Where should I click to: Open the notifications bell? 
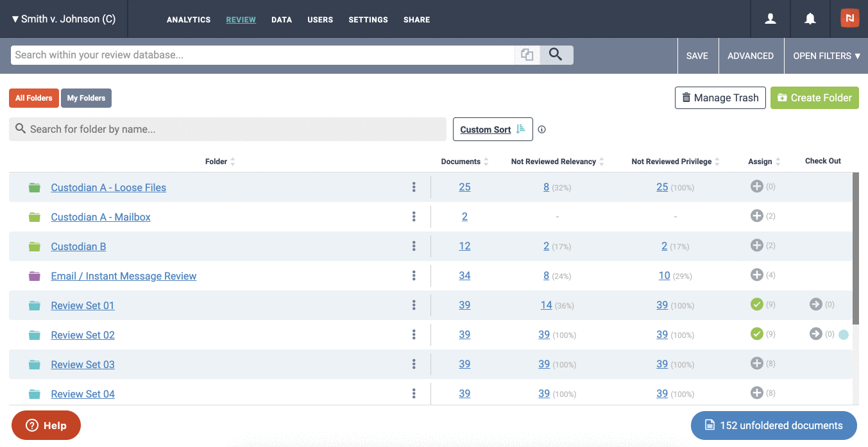810,19
